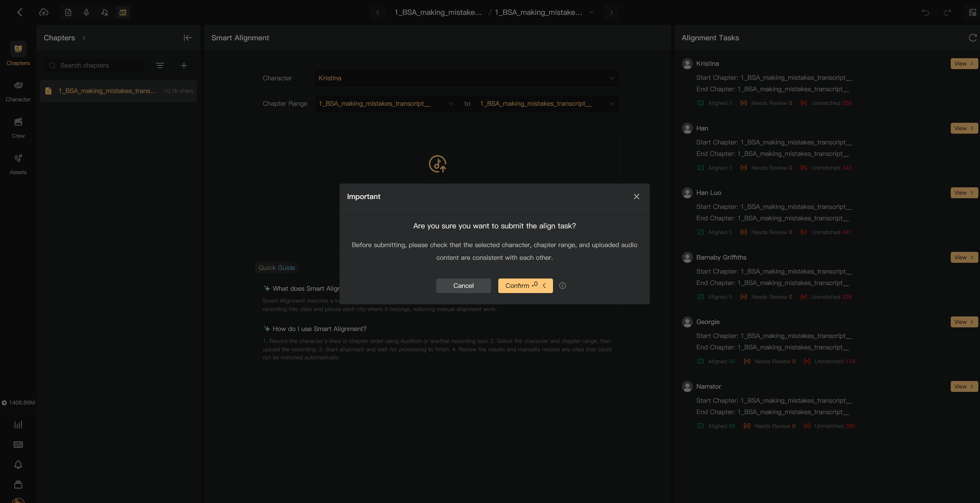Click the audio upload icon in drop area

pos(437,164)
